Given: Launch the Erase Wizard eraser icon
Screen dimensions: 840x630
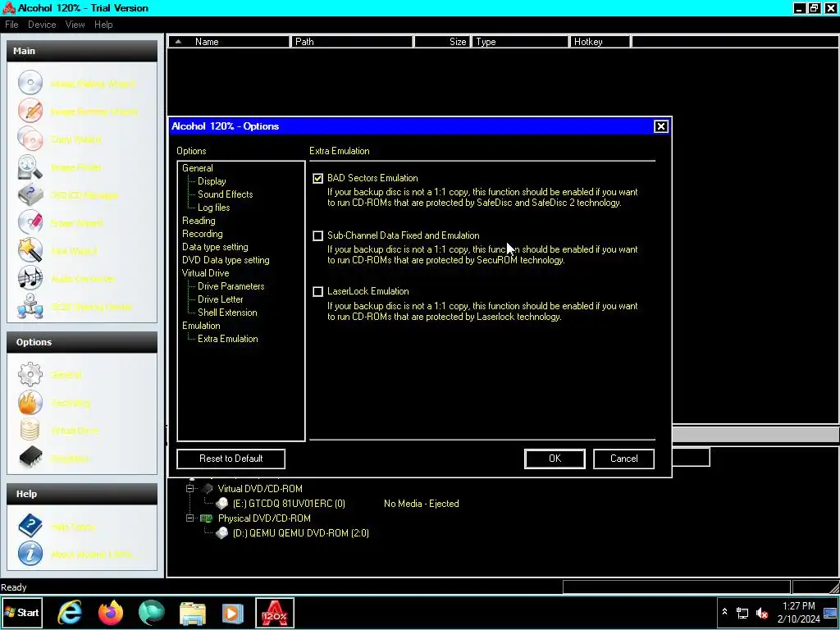Looking at the screenshot, I should (30, 222).
